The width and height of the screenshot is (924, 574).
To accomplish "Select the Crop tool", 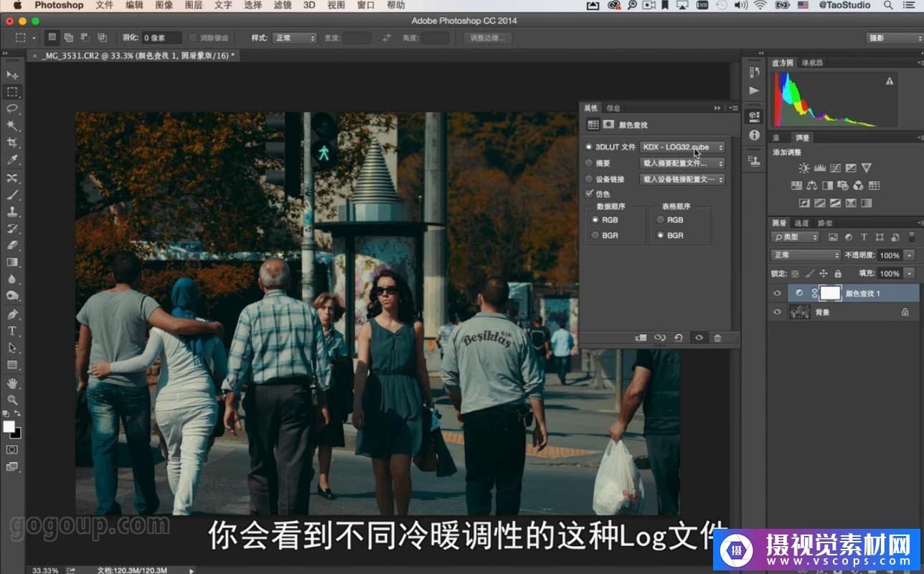I will click(x=12, y=143).
